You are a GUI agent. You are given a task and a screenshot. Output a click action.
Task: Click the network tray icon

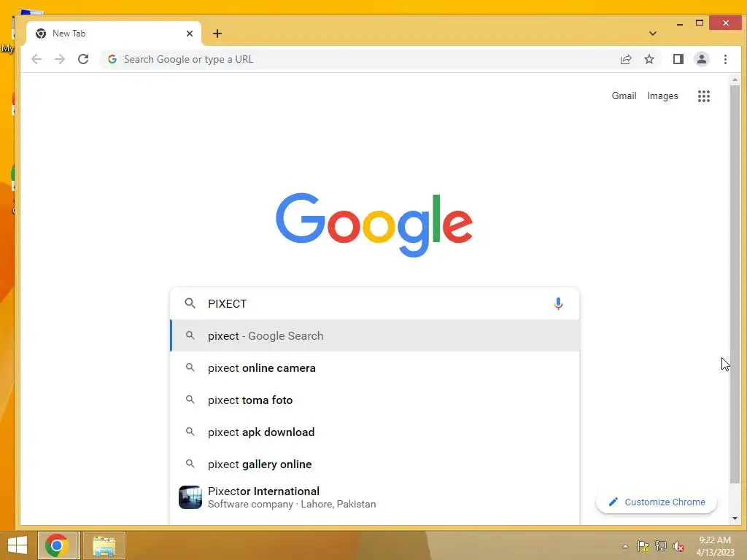661,546
